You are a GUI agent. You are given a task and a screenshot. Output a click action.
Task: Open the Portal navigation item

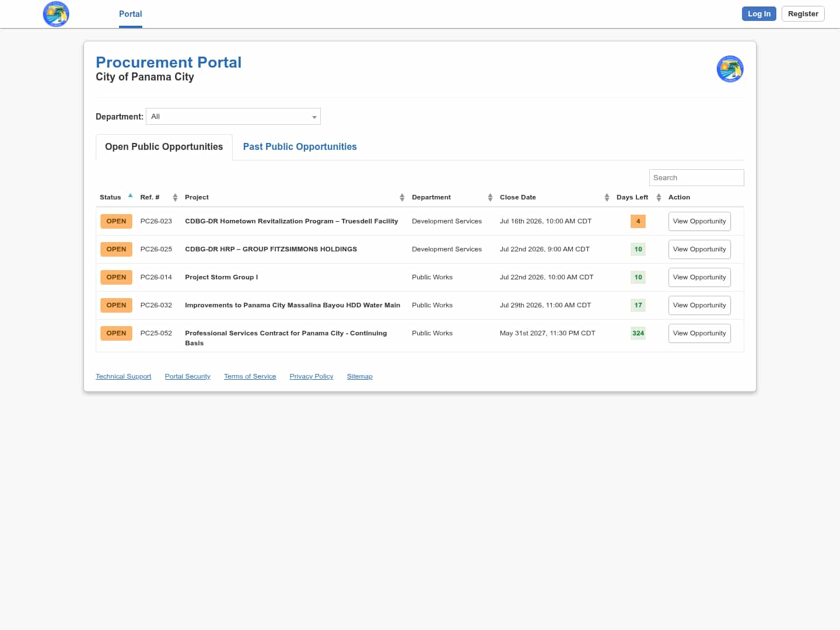tap(131, 14)
